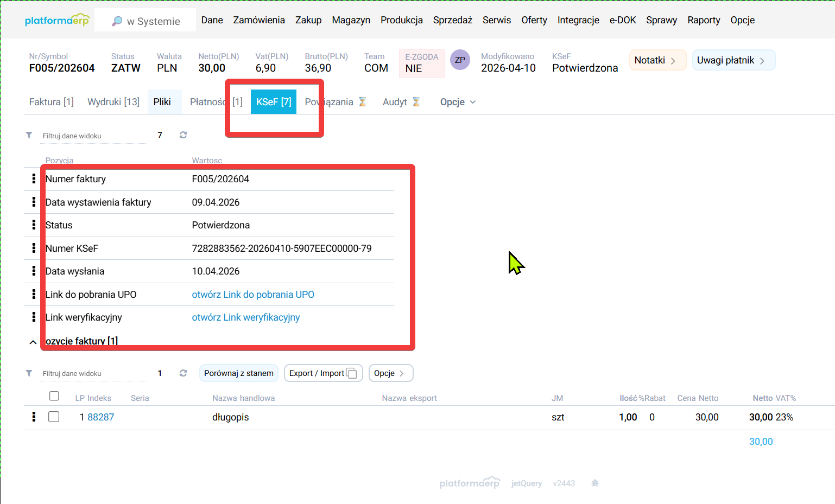Open the kebab menu on the długopis row
The height and width of the screenshot is (504, 835).
point(33,417)
